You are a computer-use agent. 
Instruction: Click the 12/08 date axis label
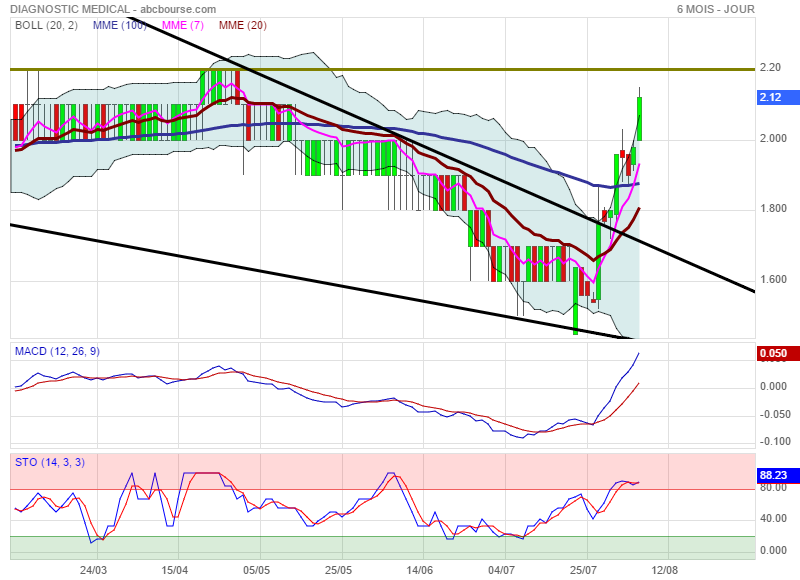tap(665, 570)
